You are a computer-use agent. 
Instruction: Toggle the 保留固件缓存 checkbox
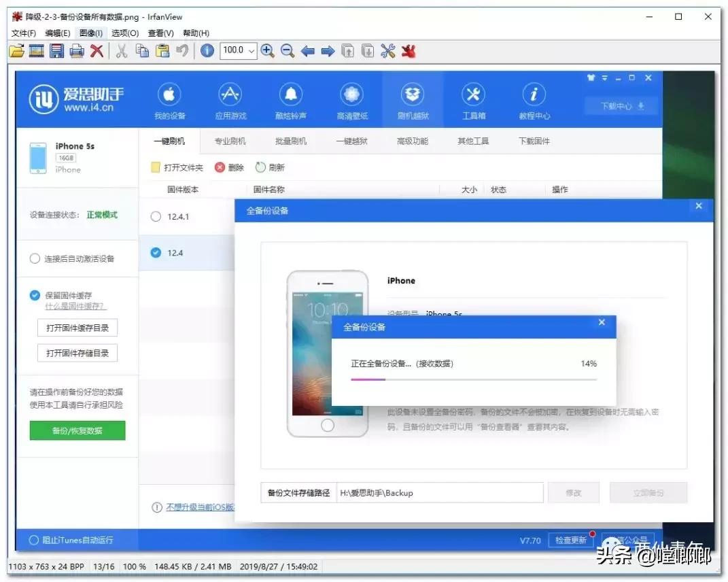(x=34, y=295)
